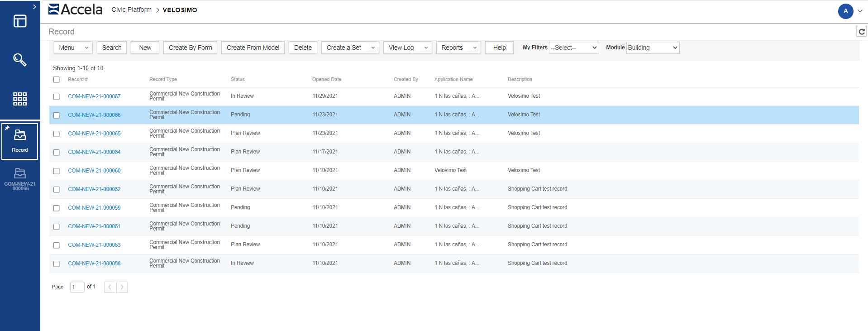Open the user avatar A menu
Image resolution: width=868 pixels, height=331 pixels.
click(x=845, y=11)
